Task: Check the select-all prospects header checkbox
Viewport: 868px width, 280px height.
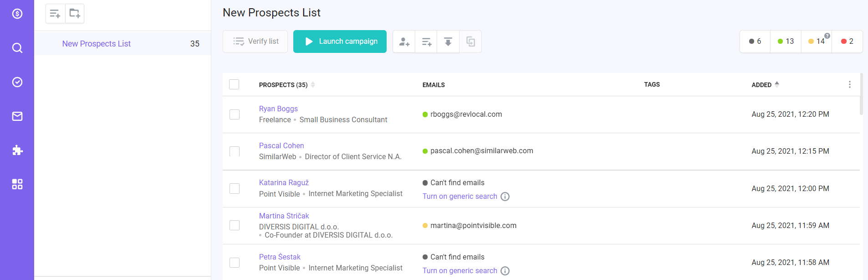Action: (x=234, y=84)
